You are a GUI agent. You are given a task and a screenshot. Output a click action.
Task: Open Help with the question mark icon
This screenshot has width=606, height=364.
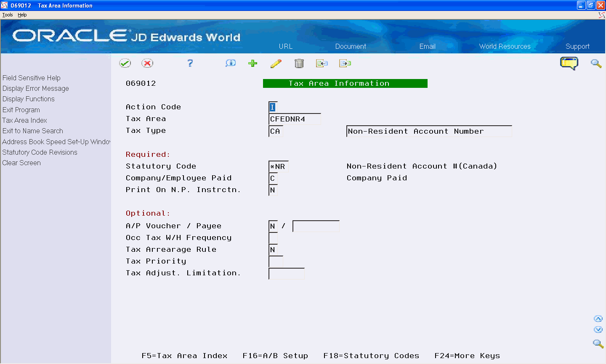[190, 63]
